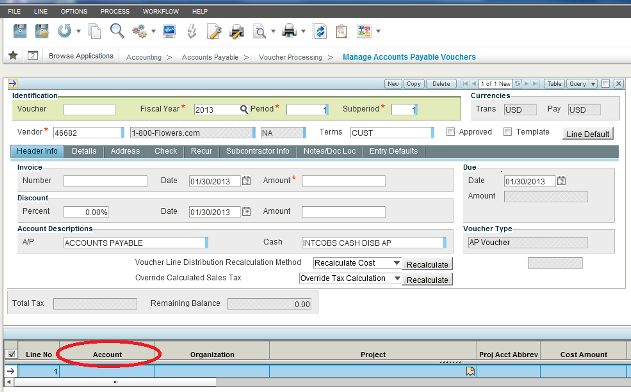Click the Copy record button
The height and width of the screenshot is (392, 631).
(x=413, y=84)
